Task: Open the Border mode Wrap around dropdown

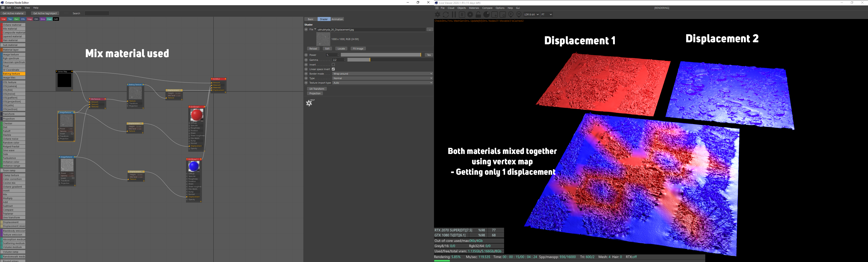Action: 382,73
